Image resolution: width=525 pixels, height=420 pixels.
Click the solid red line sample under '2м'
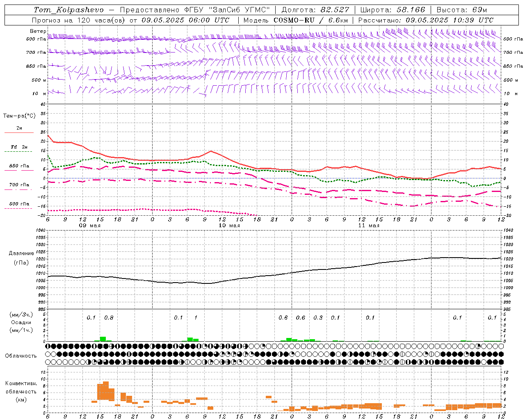(19, 133)
